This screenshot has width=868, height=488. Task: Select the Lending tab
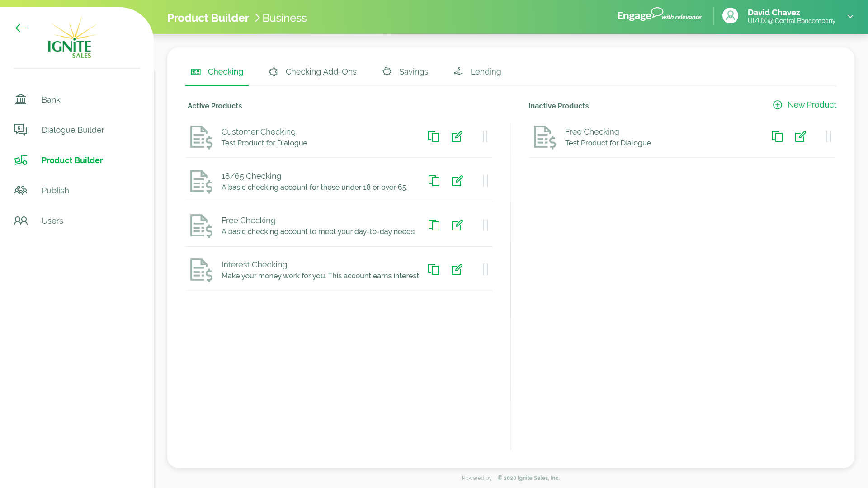point(477,72)
